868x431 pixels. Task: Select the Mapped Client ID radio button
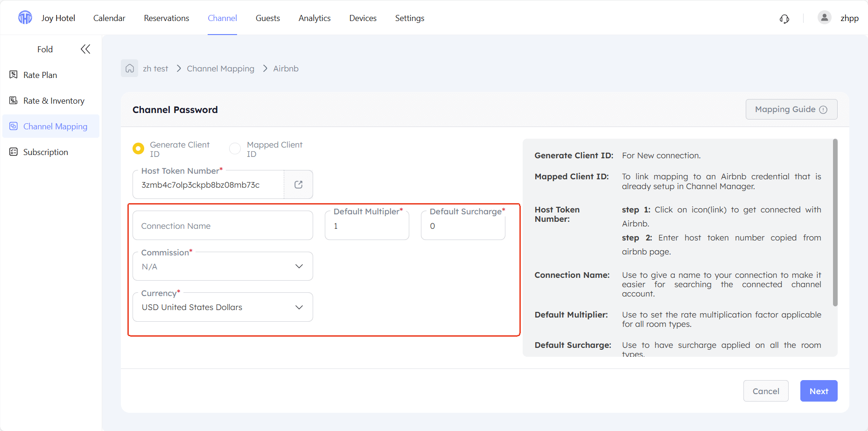tap(235, 148)
